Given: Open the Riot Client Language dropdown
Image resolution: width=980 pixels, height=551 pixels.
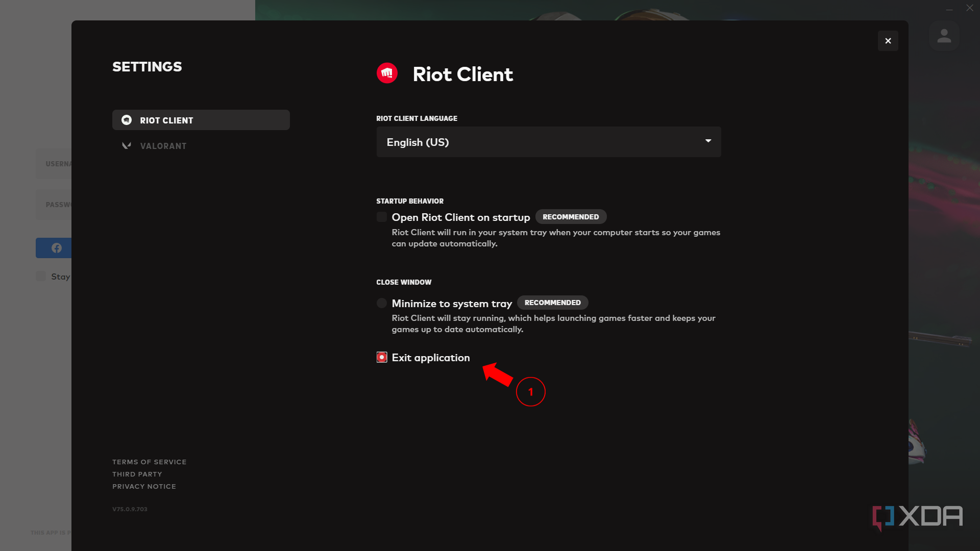Looking at the screenshot, I should pyautogui.click(x=549, y=142).
